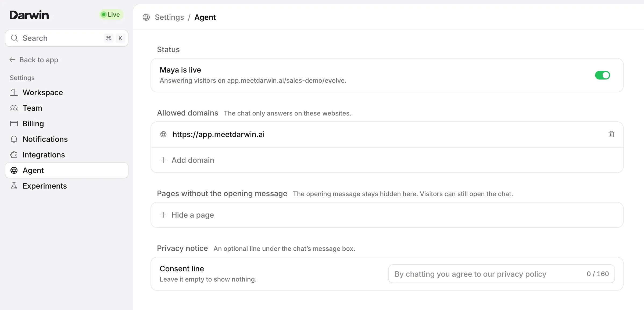This screenshot has width=644, height=310.
Task: Open Billing settings
Action: 67,124
